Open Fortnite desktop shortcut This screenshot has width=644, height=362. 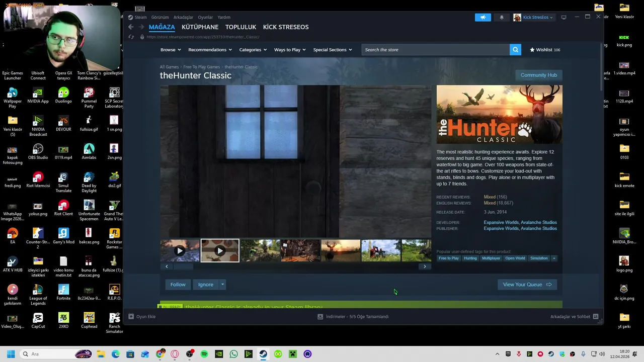63,293
